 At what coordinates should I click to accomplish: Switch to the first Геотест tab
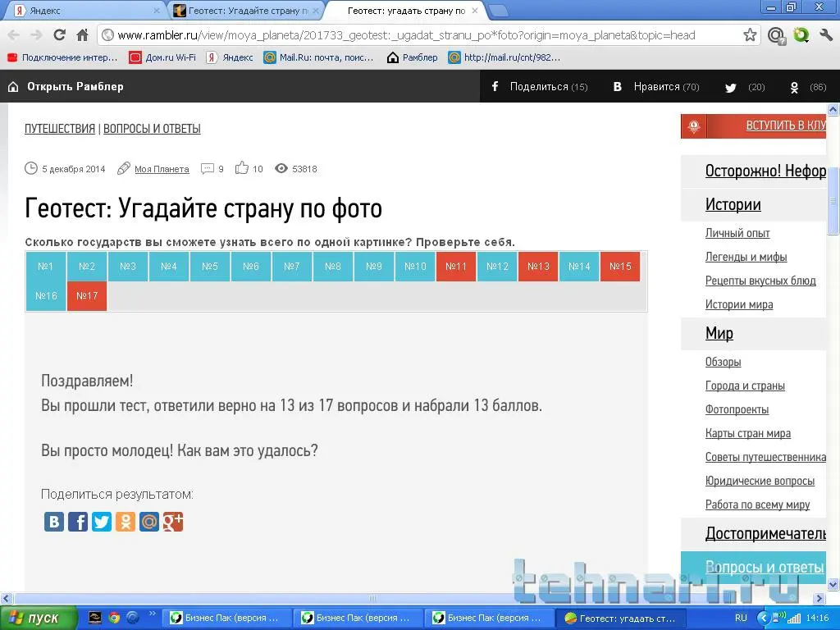238,11
